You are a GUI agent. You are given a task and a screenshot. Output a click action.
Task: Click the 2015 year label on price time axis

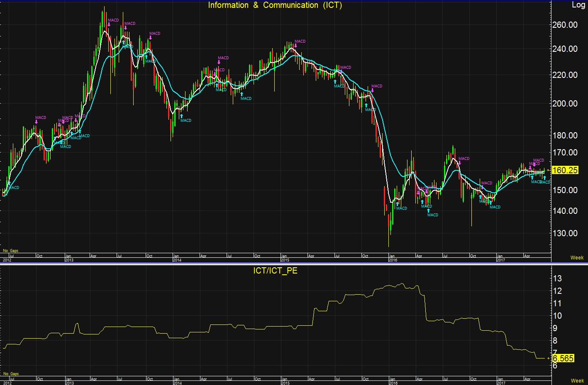(285, 260)
